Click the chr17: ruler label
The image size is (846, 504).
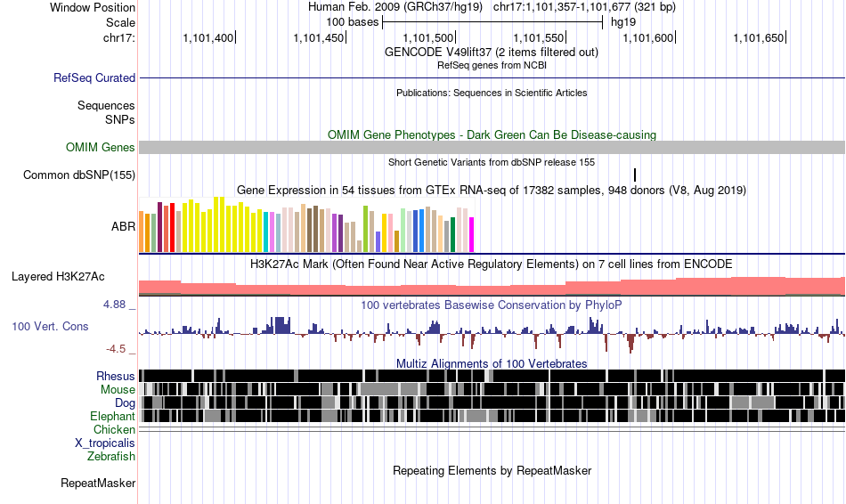[118, 37]
